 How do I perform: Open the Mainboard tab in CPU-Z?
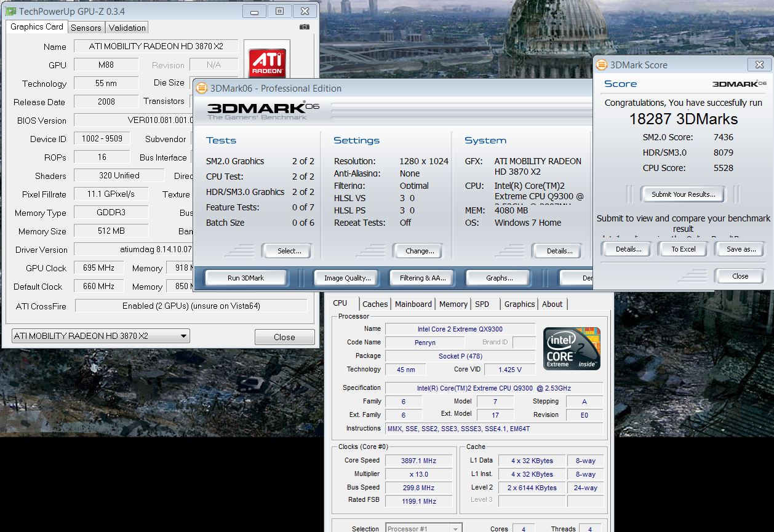pos(413,304)
